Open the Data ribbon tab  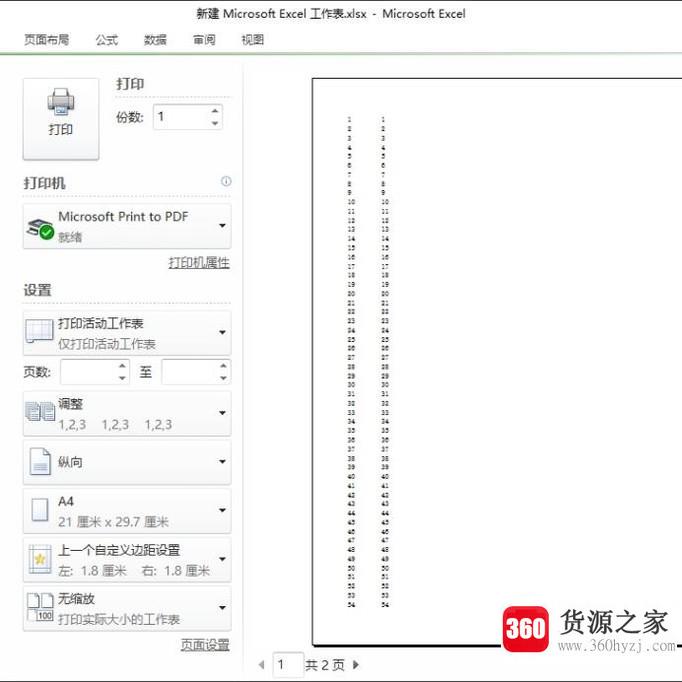[x=155, y=40]
